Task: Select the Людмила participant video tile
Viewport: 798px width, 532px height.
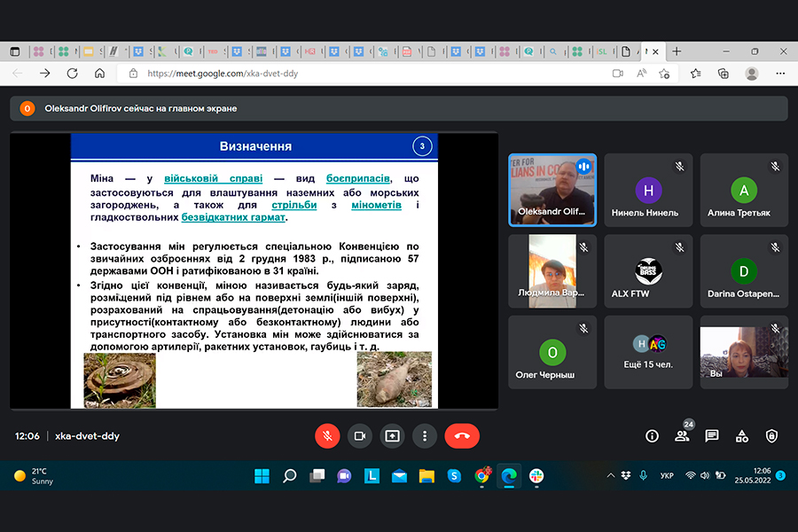Action: point(552,270)
